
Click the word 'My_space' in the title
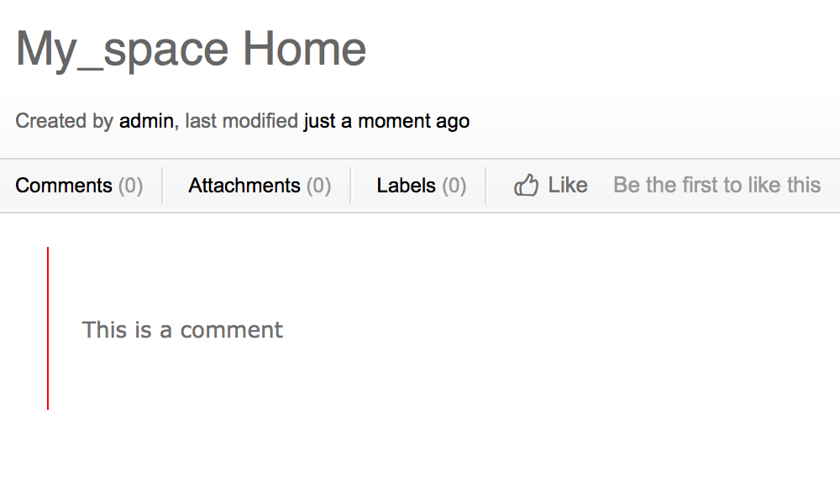pos(122,49)
